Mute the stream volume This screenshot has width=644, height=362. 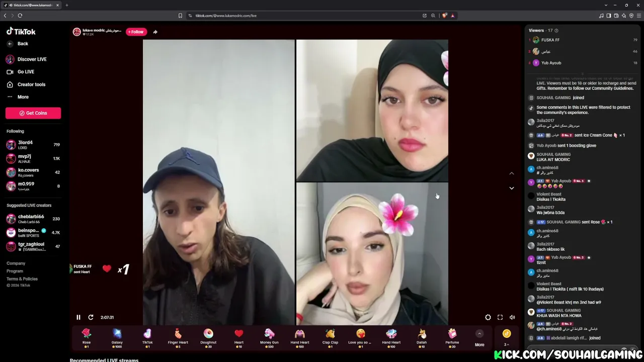click(x=512, y=317)
